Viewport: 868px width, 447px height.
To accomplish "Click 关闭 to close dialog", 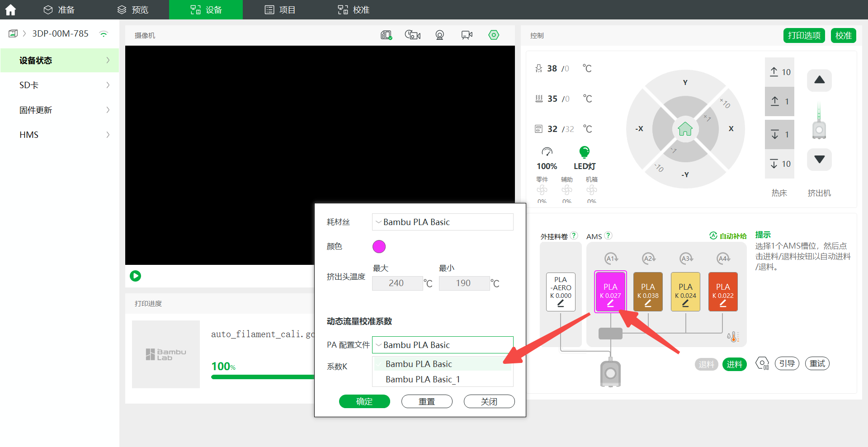I will [x=489, y=401].
